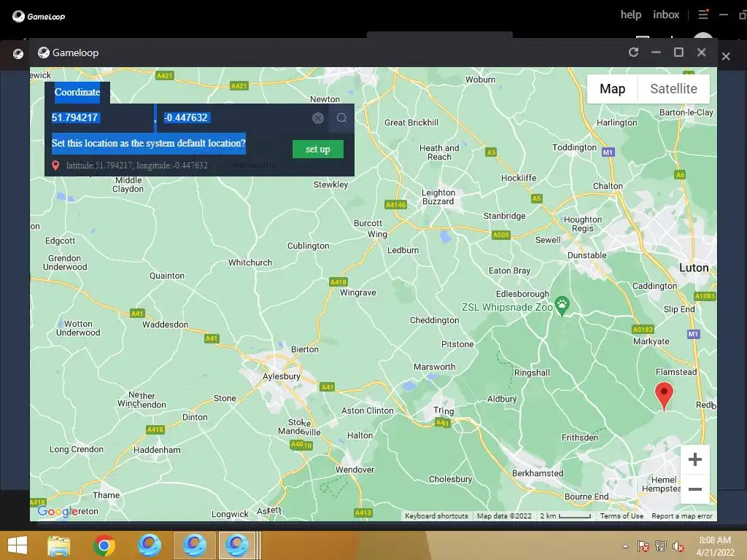The width and height of the screenshot is (747, 560).
Task: Click the Aylesbury label on map
Action: [x=281, y=376]
